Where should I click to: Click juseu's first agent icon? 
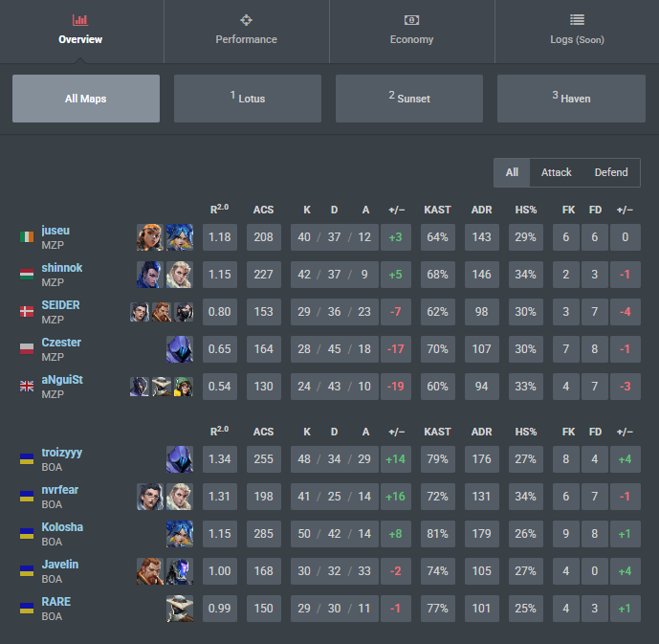click(x=150, y=237)
